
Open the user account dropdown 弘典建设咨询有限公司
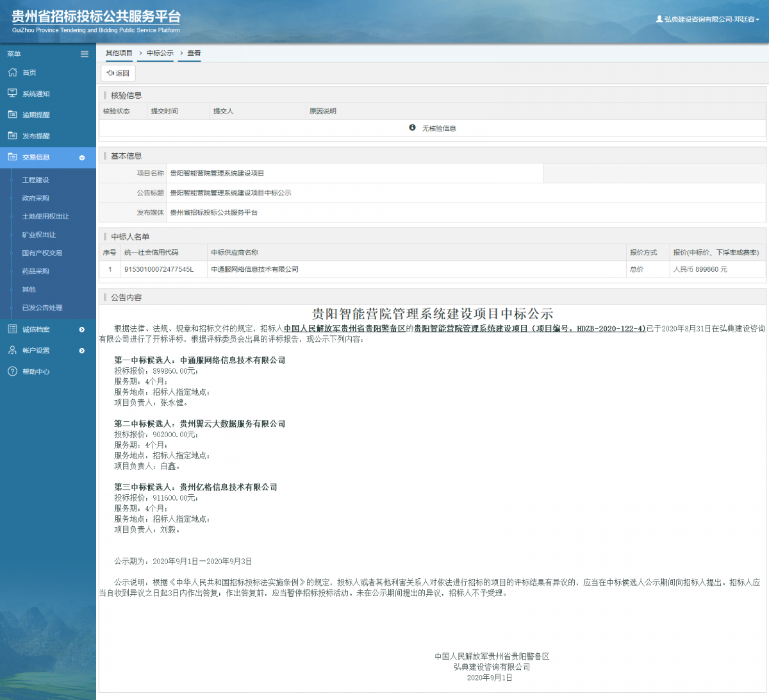click(707, 19)
